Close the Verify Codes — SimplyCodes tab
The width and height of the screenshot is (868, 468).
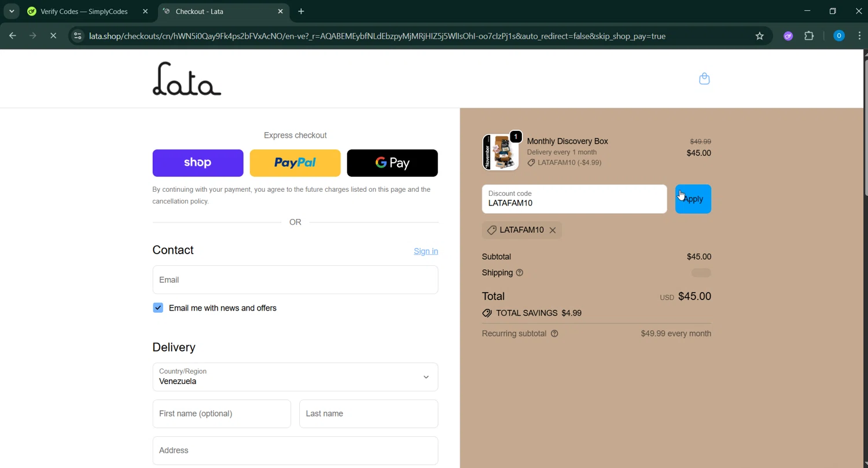coord(145,11)
